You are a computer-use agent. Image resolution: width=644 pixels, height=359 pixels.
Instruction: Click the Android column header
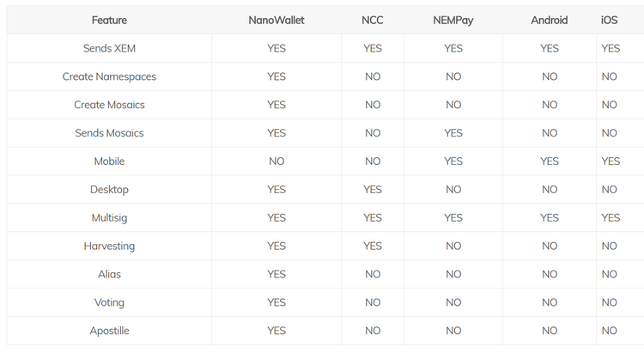point(550,20)
